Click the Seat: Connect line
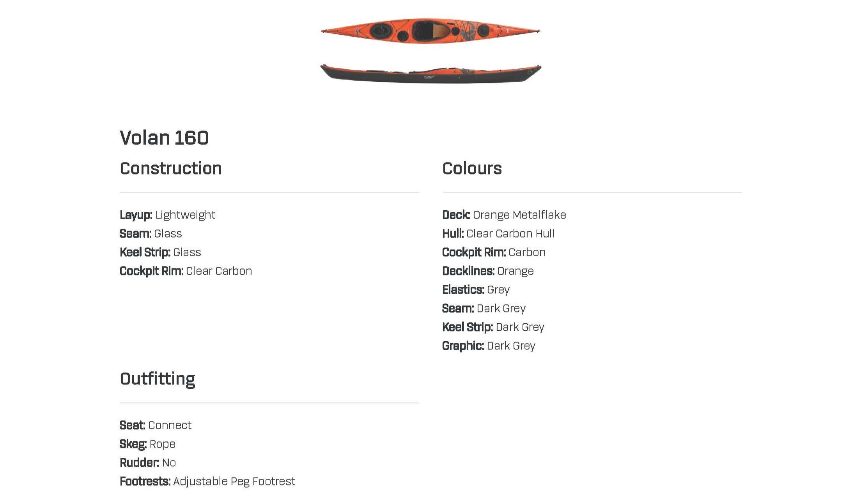 click(155, 425)
